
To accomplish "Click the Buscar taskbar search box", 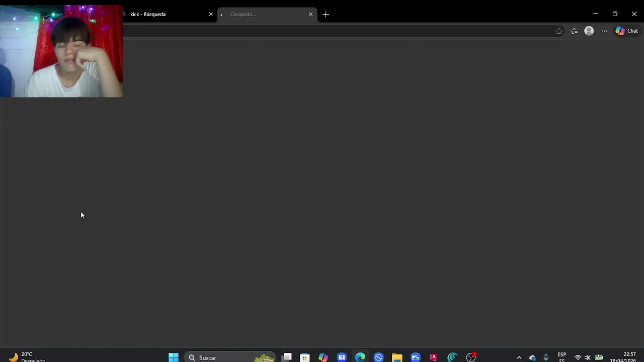I will (230, 357).
